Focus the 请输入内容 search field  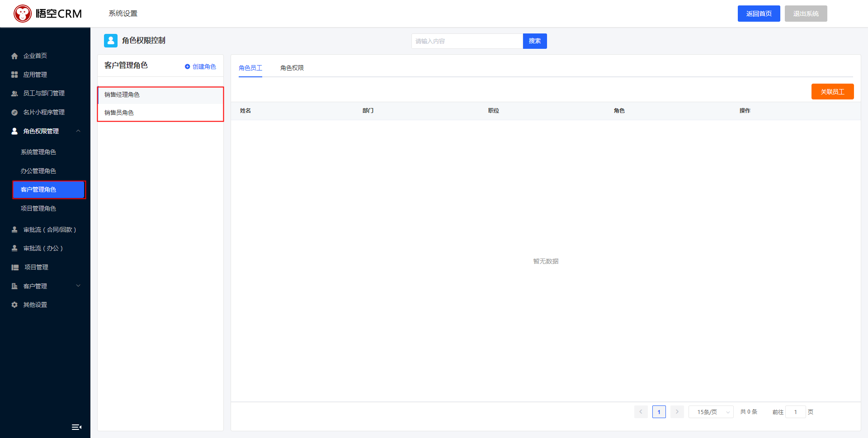pos(467,41)
